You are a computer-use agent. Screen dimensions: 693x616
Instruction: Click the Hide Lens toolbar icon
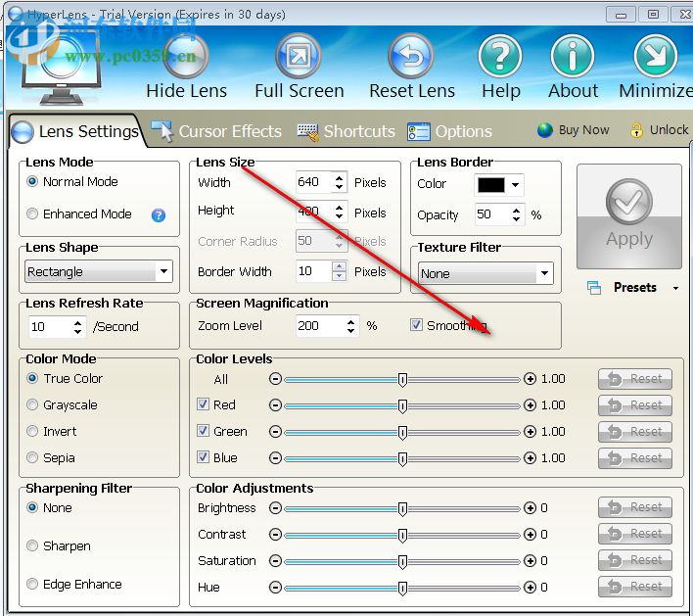tap(186, 56)
